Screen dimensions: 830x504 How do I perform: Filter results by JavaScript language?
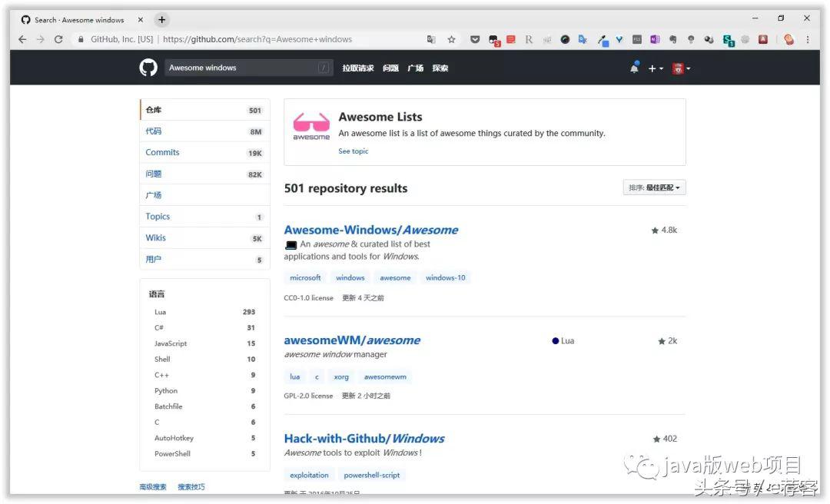(205, 343)
